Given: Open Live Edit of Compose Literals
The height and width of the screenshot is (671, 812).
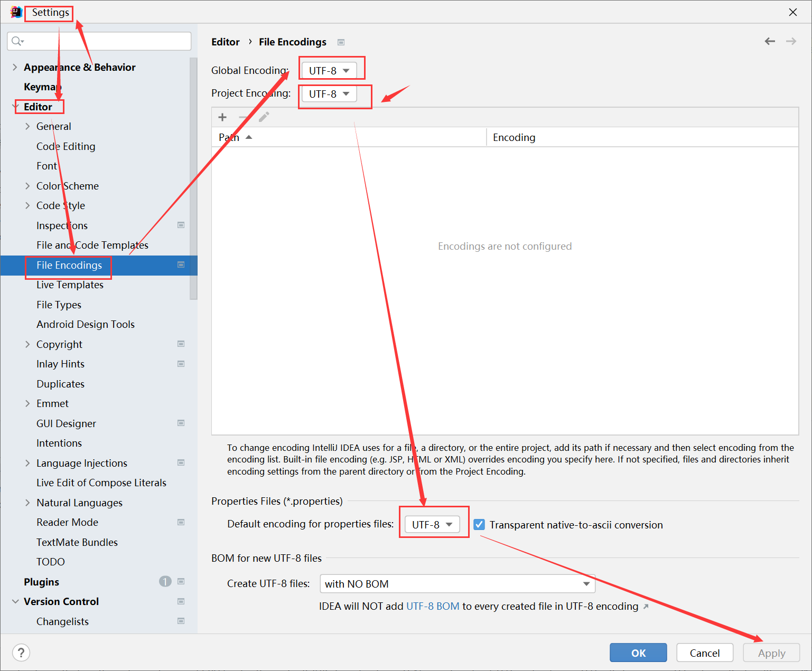Looking at the screenshot, I should tap(101, 483).
